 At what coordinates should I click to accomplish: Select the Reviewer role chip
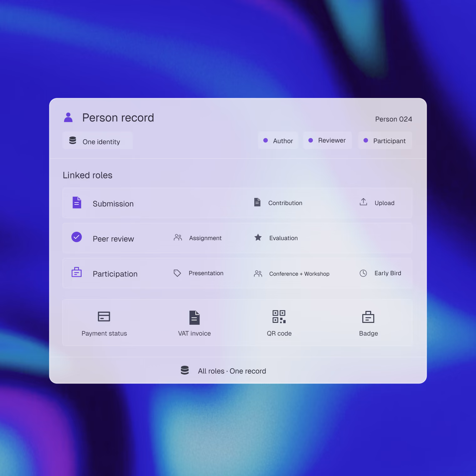pos(327,140)
